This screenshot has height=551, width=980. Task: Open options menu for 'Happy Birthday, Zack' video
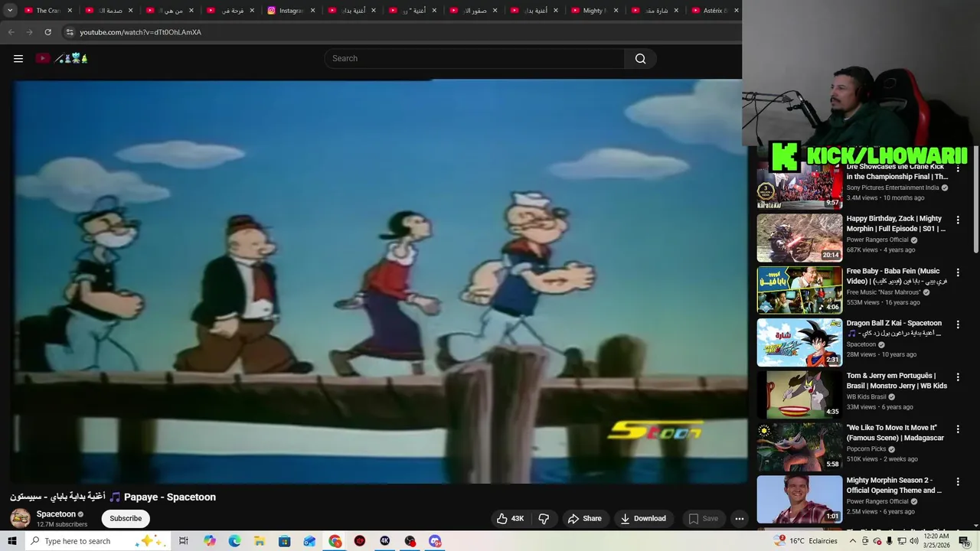[958, 220]
